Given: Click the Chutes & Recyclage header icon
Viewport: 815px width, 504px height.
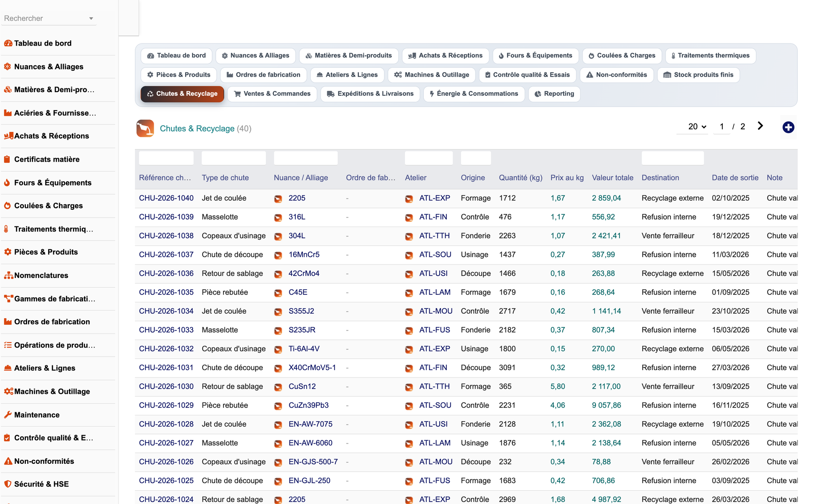Looking at the screenshot, I should click(145, 129).
